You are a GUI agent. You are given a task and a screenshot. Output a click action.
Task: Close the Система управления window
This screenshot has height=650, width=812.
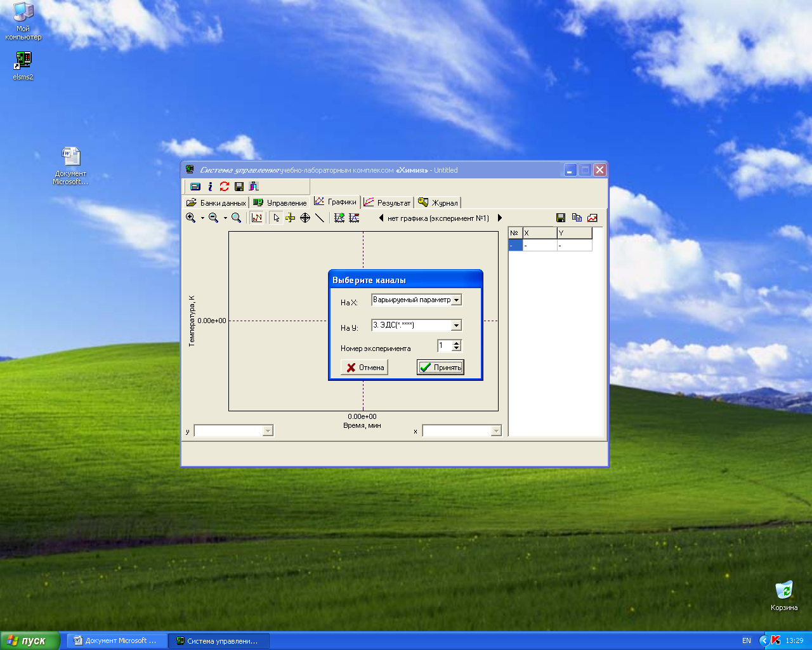[x=599, y=170]
